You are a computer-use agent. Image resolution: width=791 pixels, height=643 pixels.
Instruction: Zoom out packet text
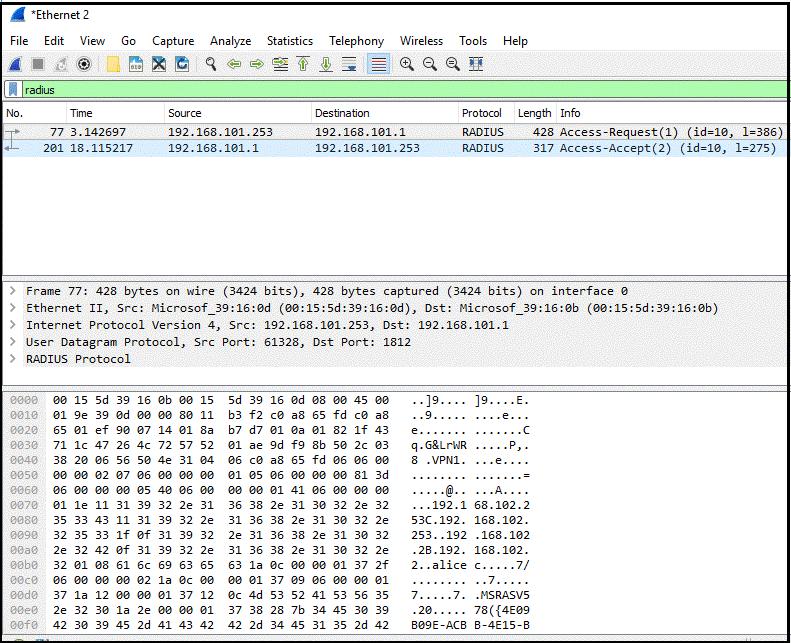[430, 64]
